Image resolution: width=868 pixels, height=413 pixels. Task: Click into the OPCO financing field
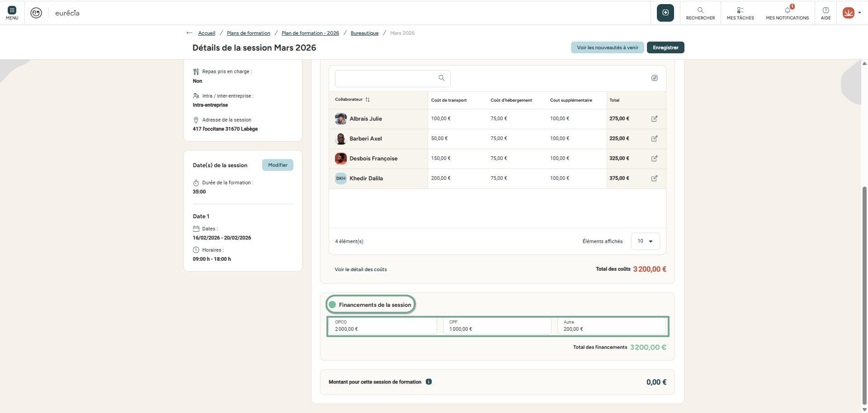pos(382,326)
